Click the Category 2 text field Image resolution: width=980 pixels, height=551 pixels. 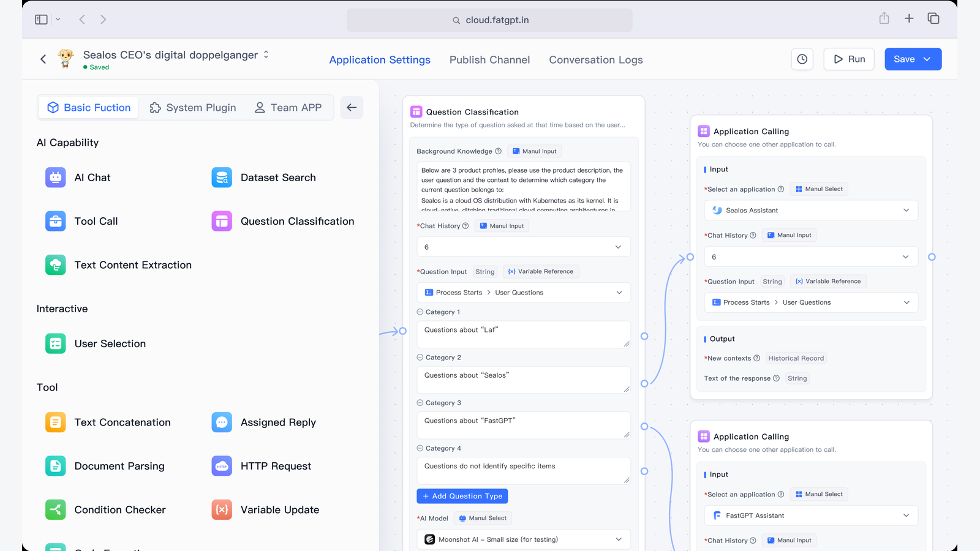point(523,380)
